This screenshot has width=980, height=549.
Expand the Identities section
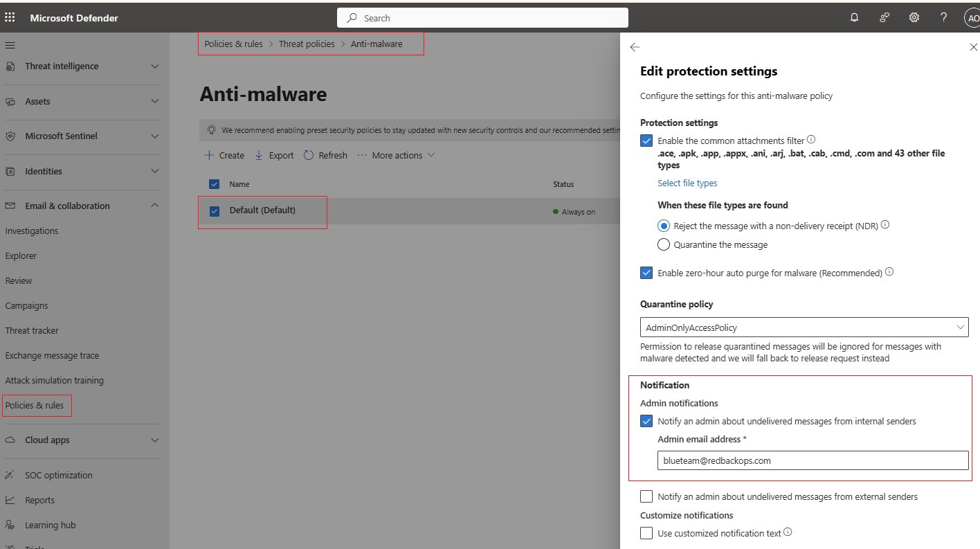click(155, 171)
